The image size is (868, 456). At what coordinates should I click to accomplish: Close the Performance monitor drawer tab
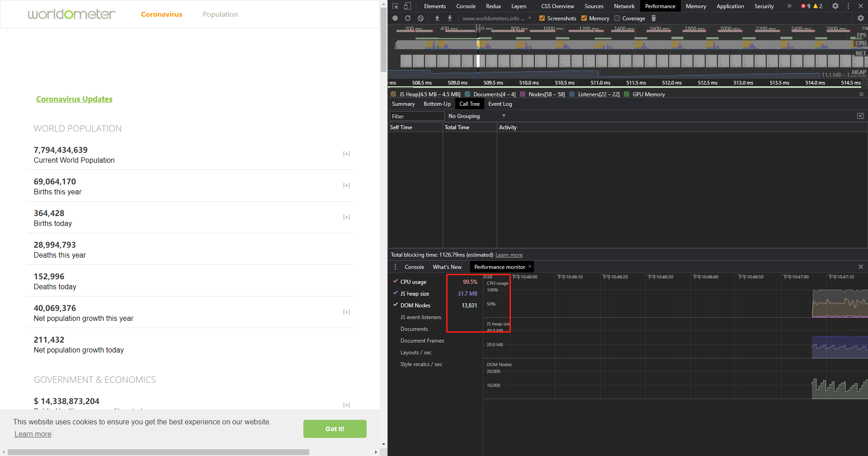tap(530, 267)
